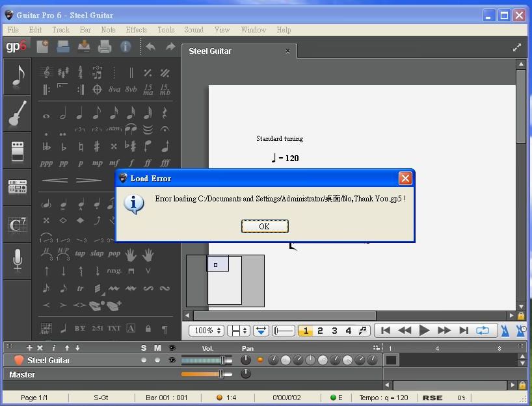
Task: Set dynamic to fff
Action: 165,163
